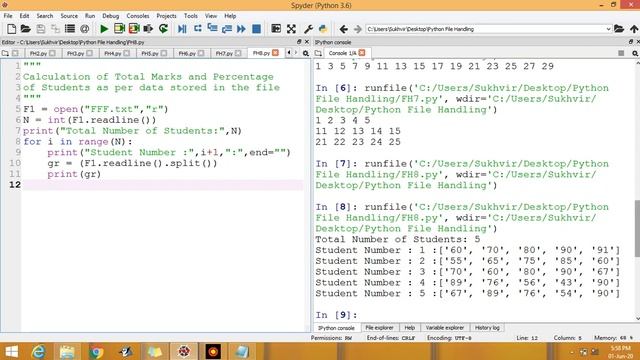Stop debugging with the blue square icon
The height and width of the screenshot is (360, 640).
(x=256, y=29)
